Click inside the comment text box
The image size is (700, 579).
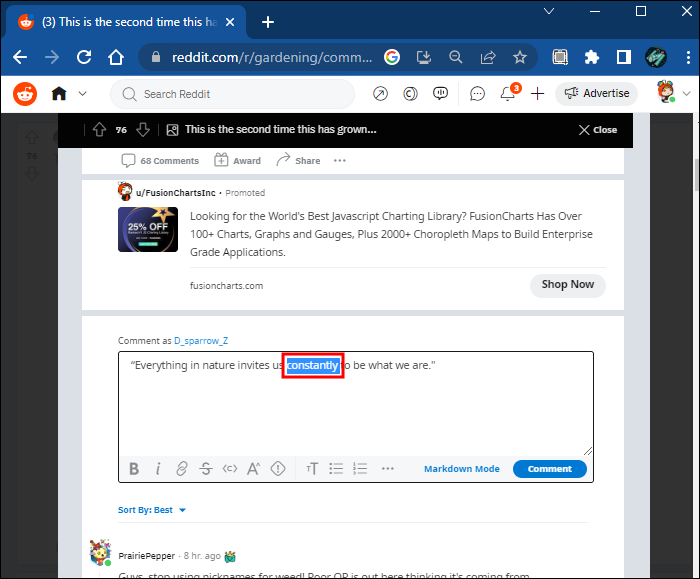click(356, 404)
